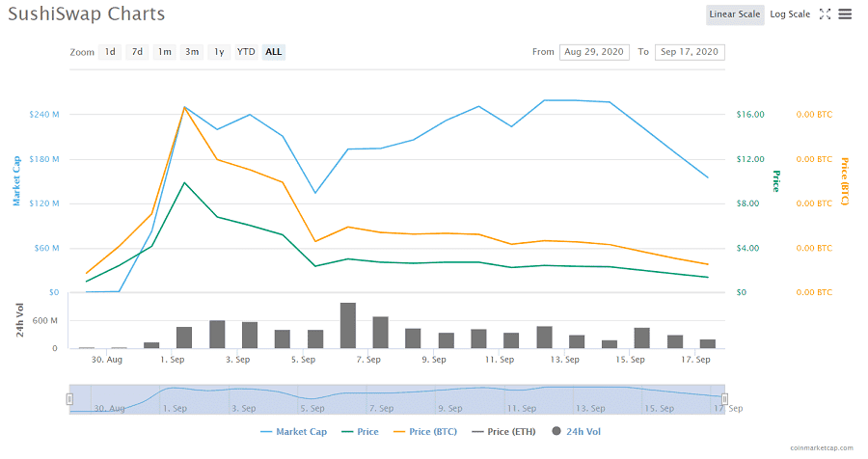Image resolution: width=868 pixels, height=459 pixels.
Task: Set zoom range to YTD
Action: pyautogui.click(x=246, y=52)
